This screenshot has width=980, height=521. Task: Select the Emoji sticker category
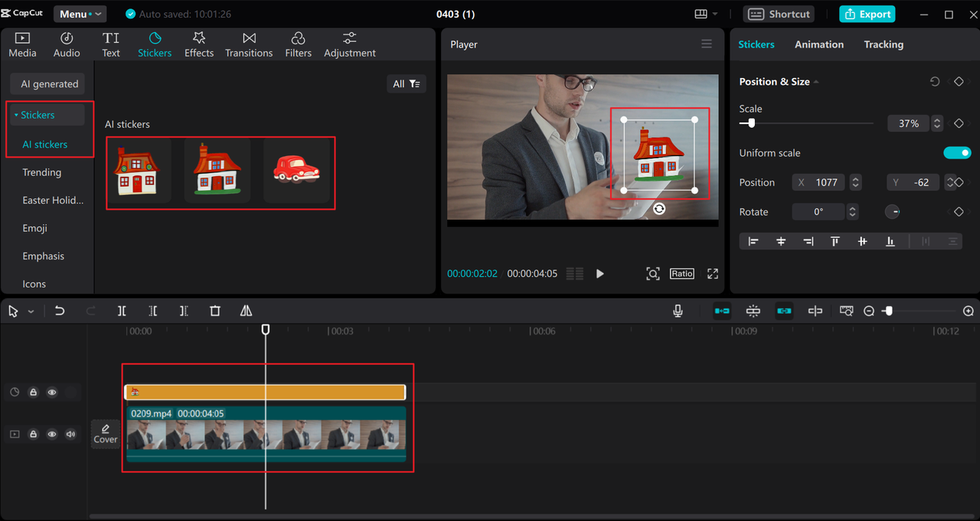34,228
